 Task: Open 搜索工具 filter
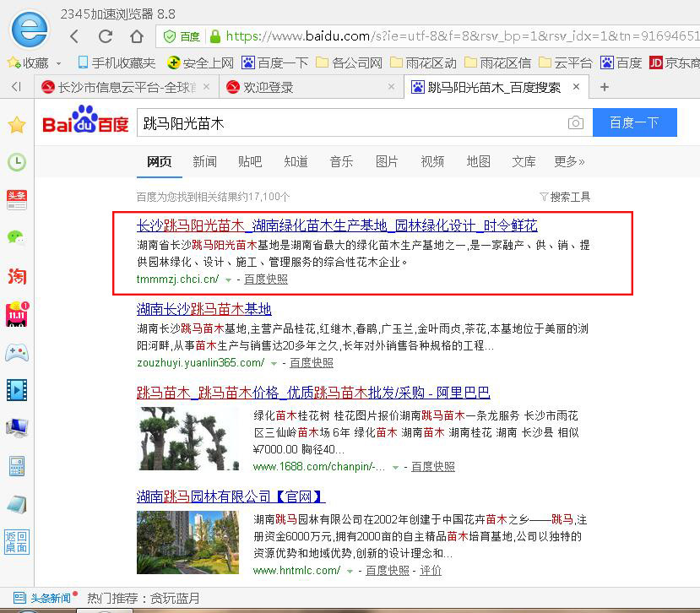pyautogui.click(x=565, y=197)
